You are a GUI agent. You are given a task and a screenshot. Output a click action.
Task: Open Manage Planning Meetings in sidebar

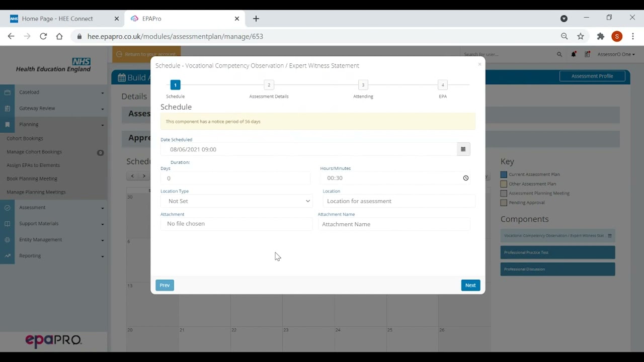tap(36, 192)
